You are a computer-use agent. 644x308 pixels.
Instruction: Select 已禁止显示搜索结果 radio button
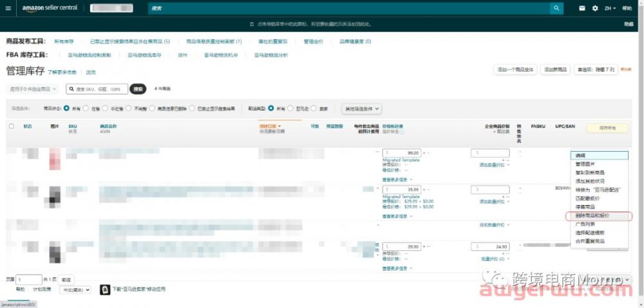[192, 109]
